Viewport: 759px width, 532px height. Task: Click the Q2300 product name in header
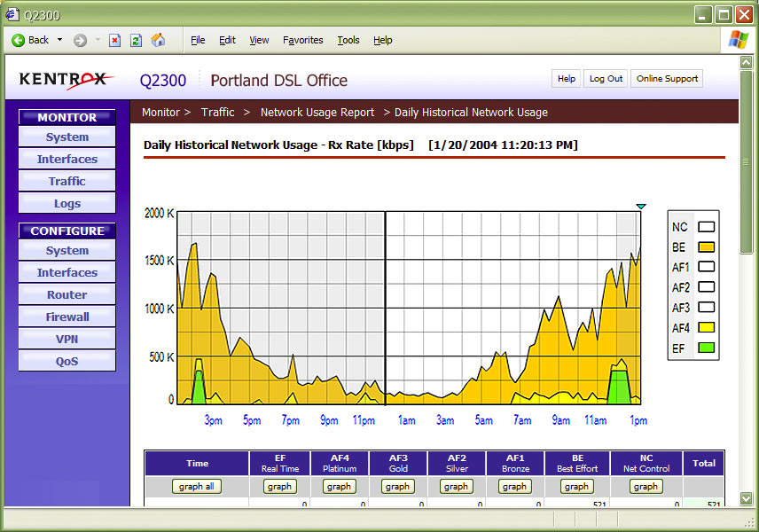pyautogui.click(x=163, y=81)
